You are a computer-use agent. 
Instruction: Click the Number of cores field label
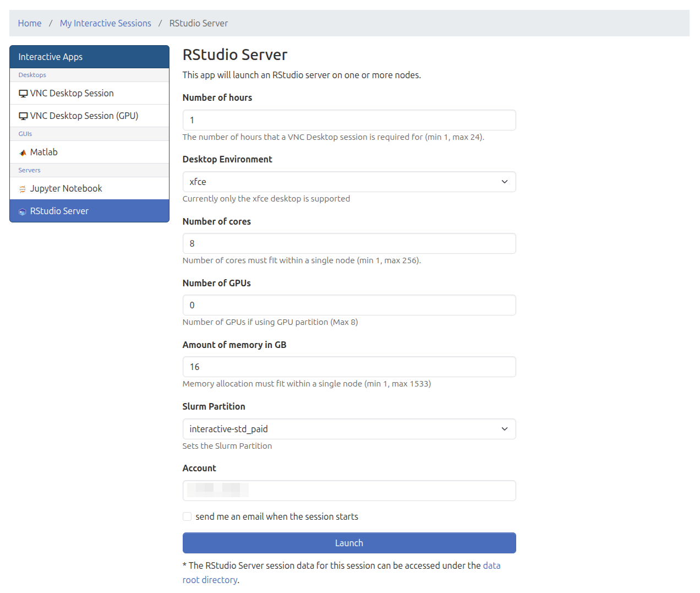pyautogui.click(x=217, y=221)
